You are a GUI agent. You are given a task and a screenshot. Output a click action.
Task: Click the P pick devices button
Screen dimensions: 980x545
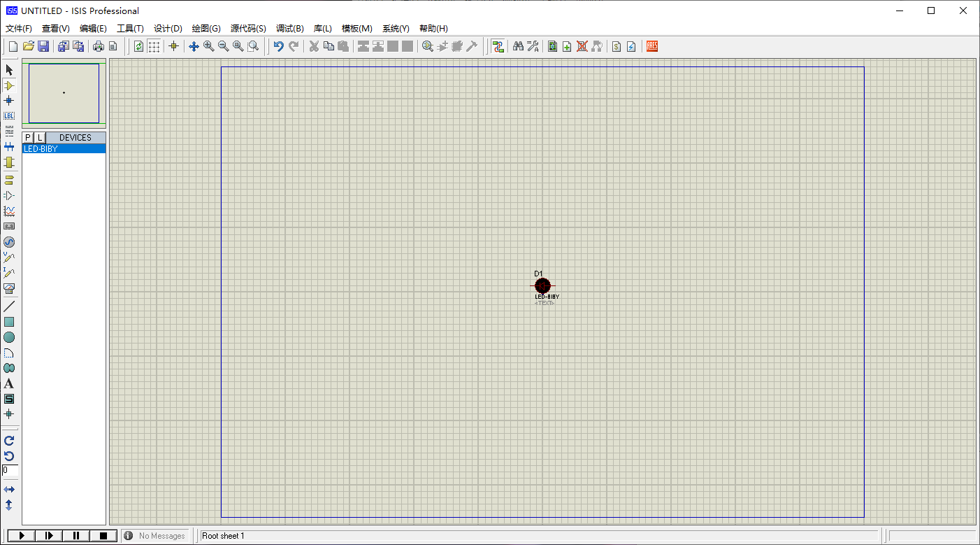coord(28,138)
